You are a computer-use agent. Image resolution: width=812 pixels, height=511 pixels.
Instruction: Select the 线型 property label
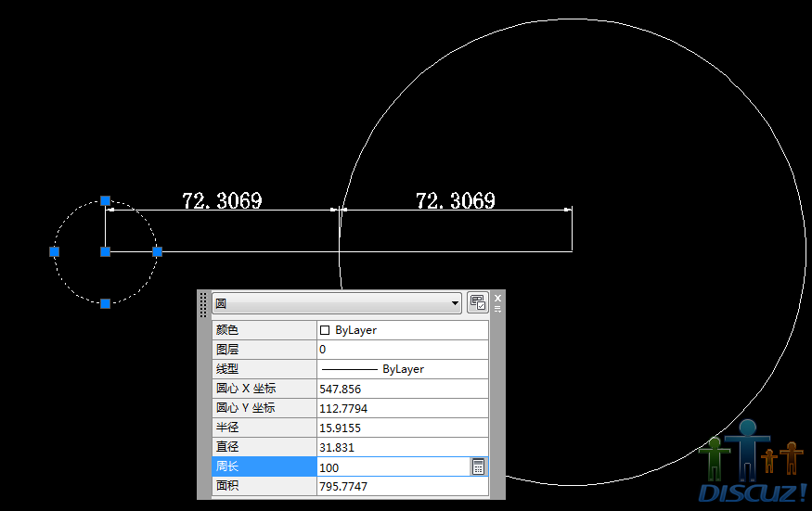click(x=264, y=369)
